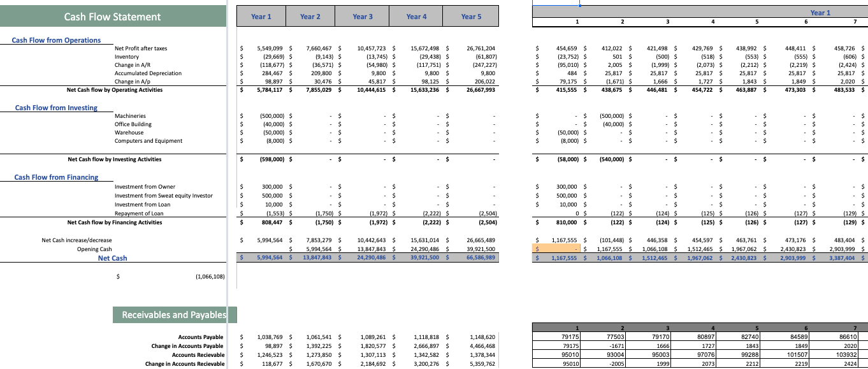Viewport: 868px width, 369px height.
Task: Click the Cash Flow Statement title banner
Action: (113, 17)
